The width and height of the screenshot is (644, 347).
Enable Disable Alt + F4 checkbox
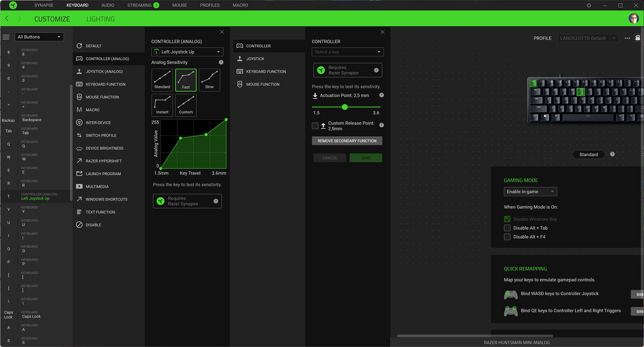coord(507,237)
